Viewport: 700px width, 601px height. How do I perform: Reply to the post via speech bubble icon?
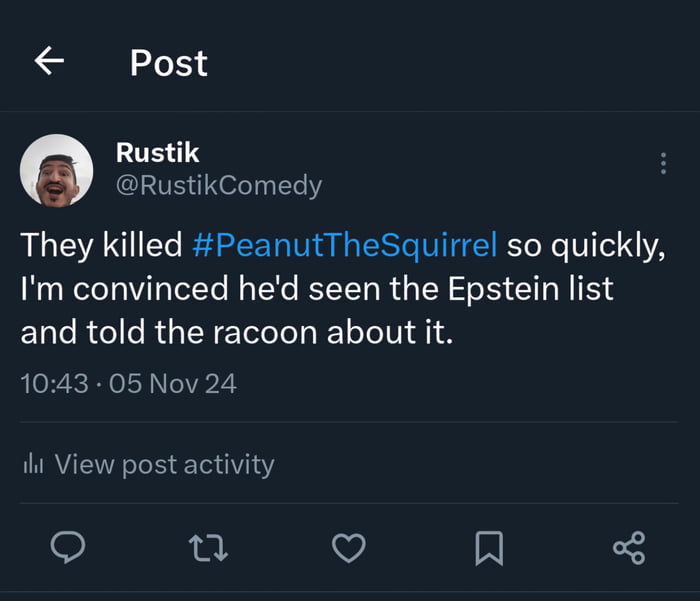(67, 547)
